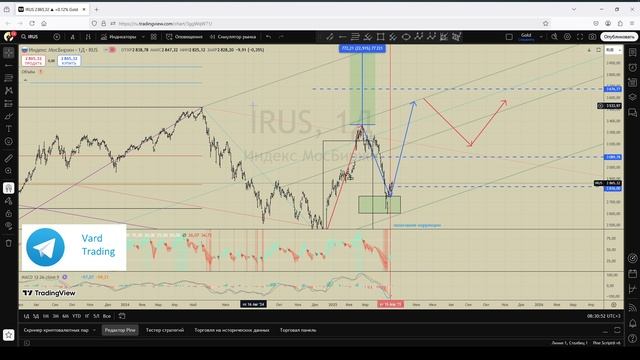Image resolution: width=640 pixels, height=360 pixels.
Task: Open the watchlist panel icon in right sidebar
Action: tap(632, 53)
